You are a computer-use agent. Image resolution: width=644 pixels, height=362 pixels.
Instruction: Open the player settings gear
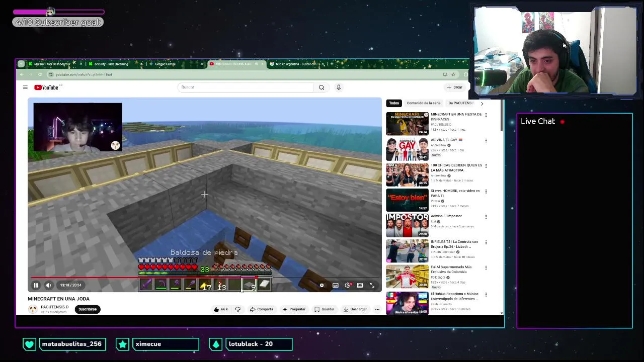coord(348,285)
